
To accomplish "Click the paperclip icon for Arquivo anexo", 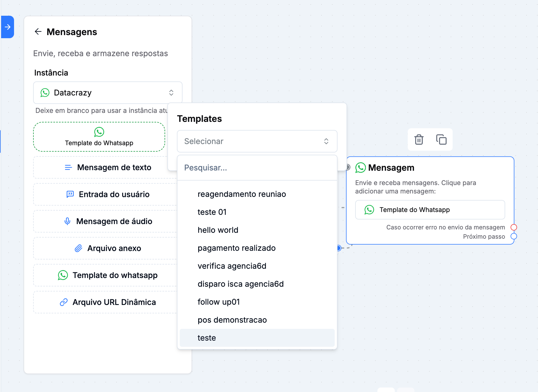I will coord(78,248).
